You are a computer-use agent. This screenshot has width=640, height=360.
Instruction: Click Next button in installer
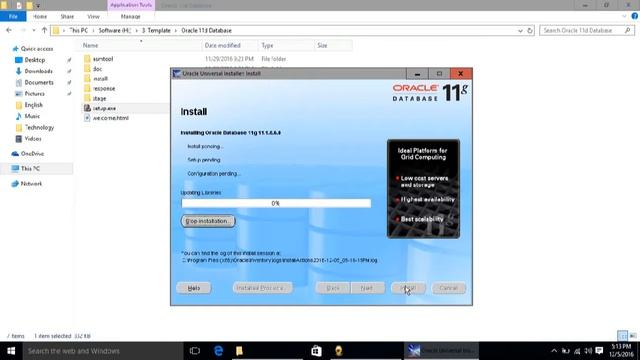(367, 288)
